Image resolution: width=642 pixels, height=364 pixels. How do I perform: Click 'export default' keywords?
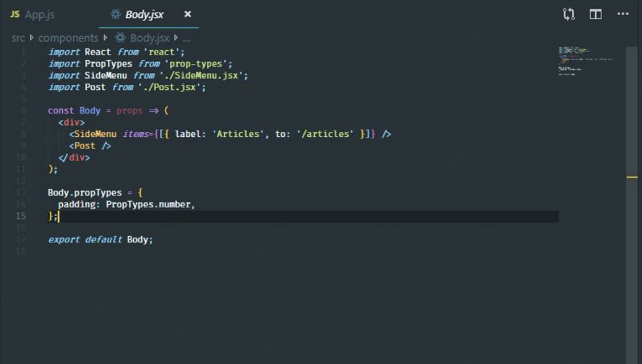tap(85, 240)
